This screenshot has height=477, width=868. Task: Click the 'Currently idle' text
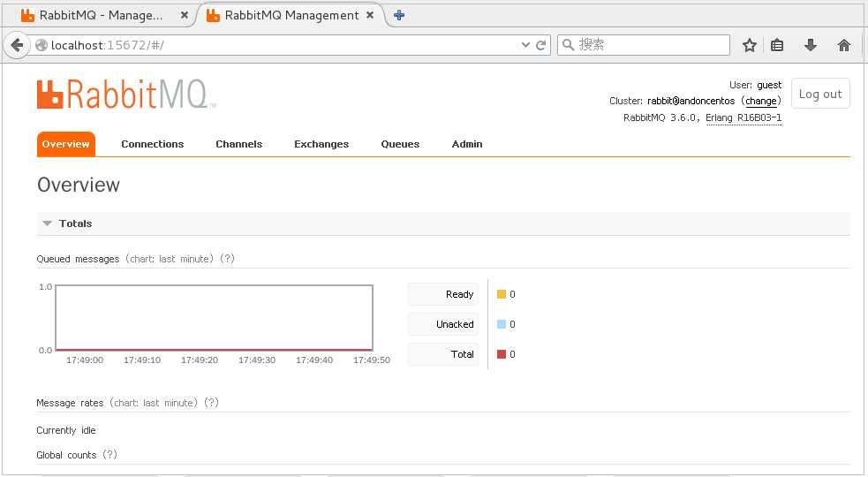tap(66, 430)
